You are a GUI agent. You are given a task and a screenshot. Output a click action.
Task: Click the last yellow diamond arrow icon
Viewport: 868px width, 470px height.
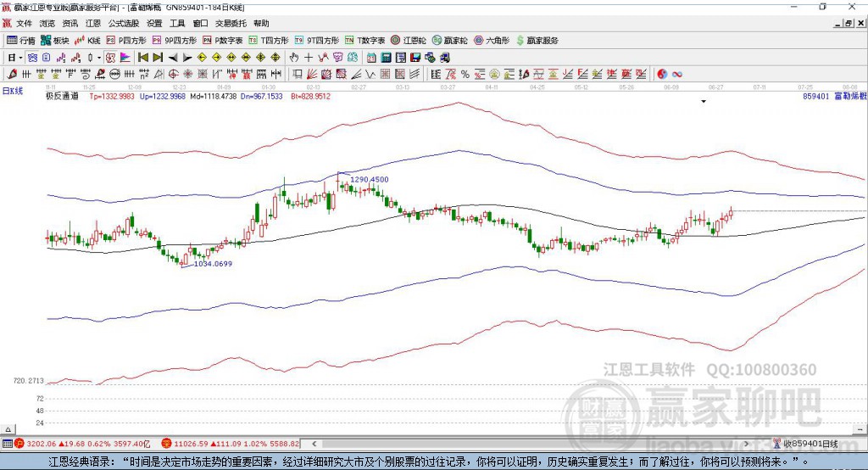pos(275,58)
